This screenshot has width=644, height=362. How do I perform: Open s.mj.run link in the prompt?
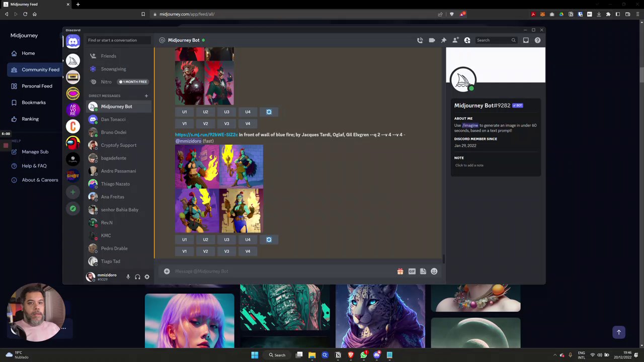tap(206, 135)
